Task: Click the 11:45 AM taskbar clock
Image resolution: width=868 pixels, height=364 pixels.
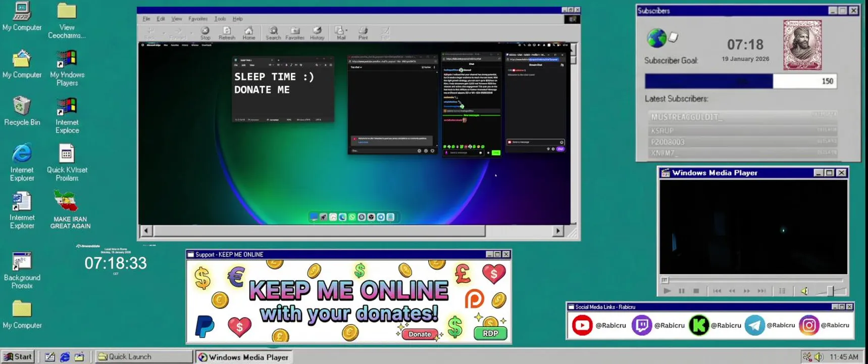Action: 844,357
